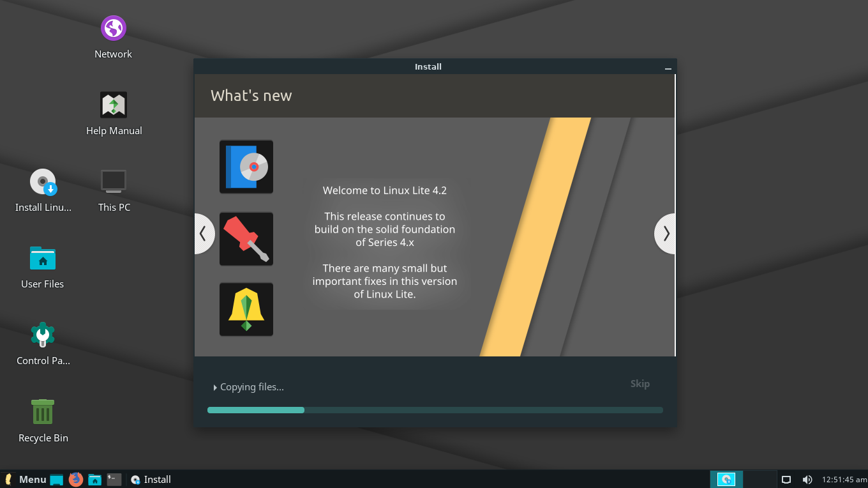The image size is (868, 488).
Task: Open the Menu start button
Action: coord(26,479)
